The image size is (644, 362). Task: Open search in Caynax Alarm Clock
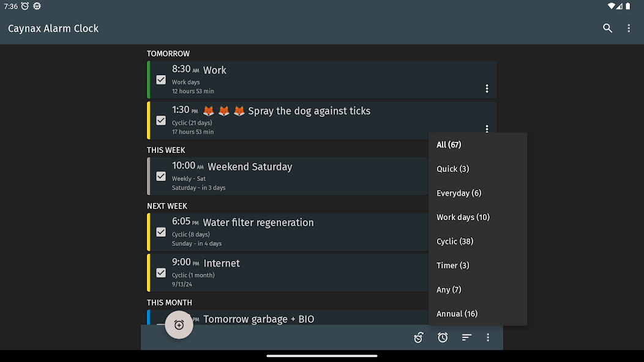coord(607,28)
